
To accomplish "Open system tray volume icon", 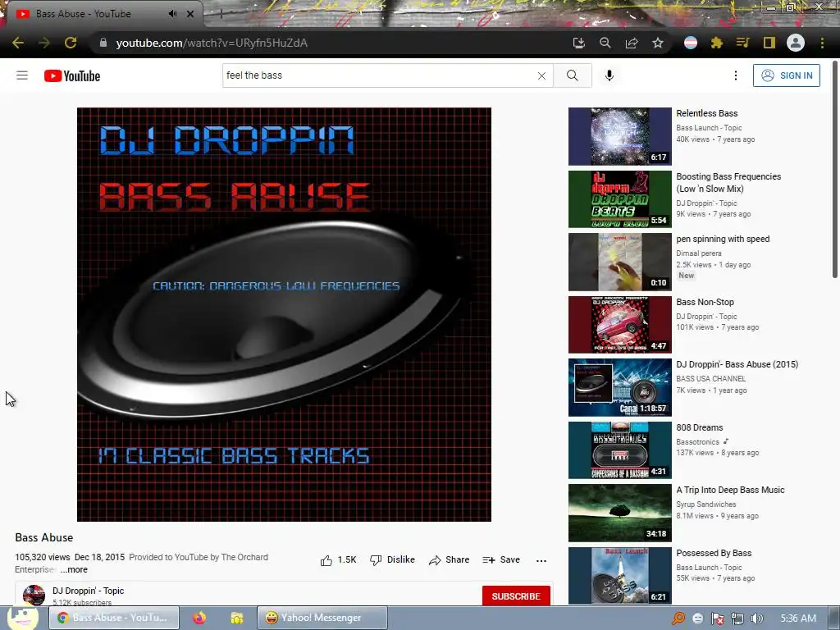I will [x=757, y=619].
